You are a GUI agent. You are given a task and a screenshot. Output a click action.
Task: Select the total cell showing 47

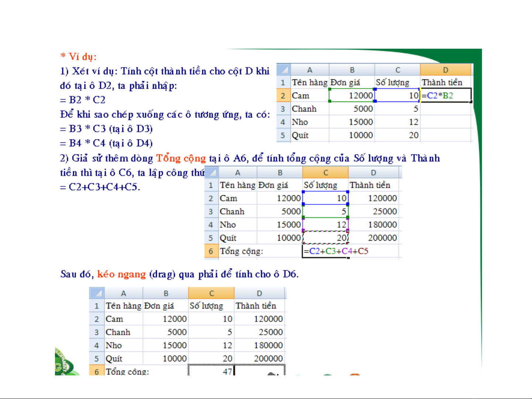coord(211,371)
